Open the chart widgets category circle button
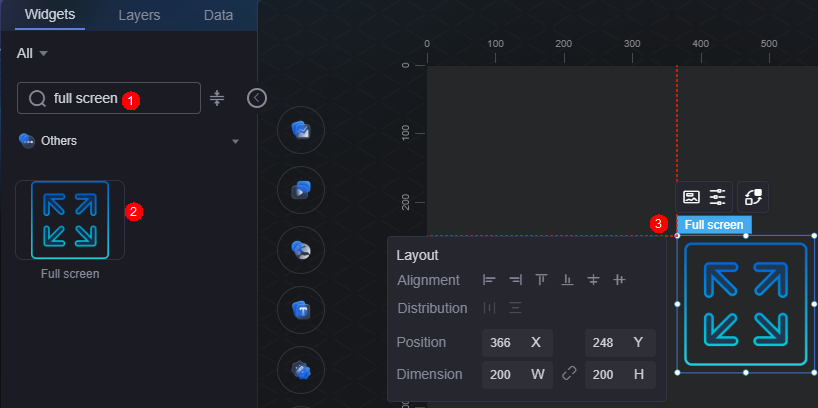Image resolution: width=818 pixels, height=408 pixels. 301,130
